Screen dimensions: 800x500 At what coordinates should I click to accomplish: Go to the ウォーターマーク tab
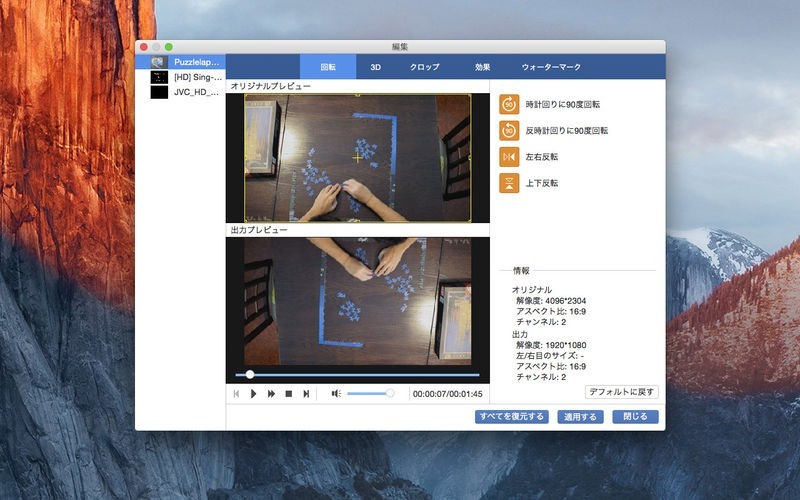pos(551,67)
